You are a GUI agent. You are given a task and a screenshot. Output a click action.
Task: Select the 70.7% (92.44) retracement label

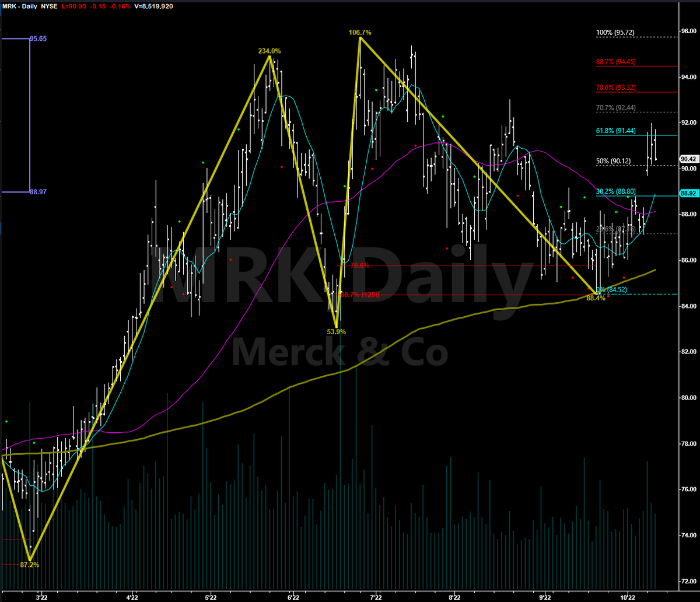(x=616, y=108)
